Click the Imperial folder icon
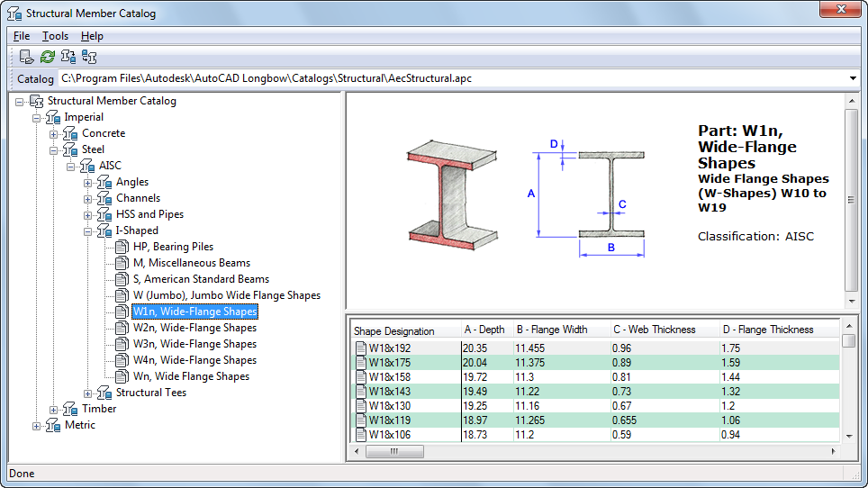Viewport: 868px width, 488px height. pos(52,117)
